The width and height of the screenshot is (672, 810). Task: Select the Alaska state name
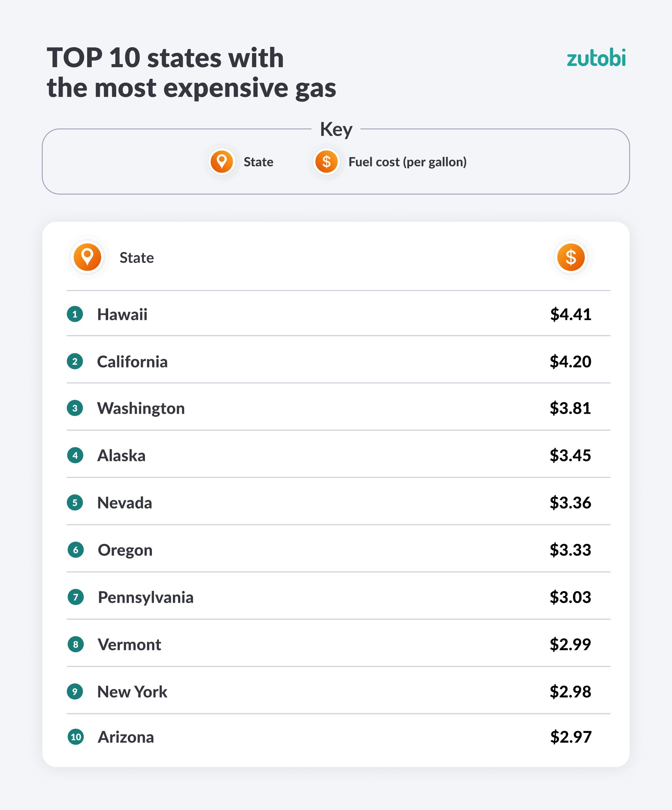coord(121,455)
